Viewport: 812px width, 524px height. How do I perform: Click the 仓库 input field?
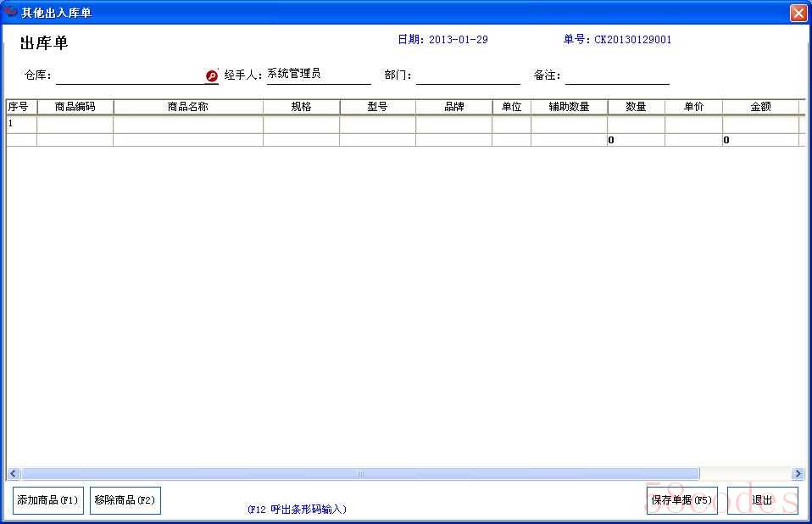point(129,75)
